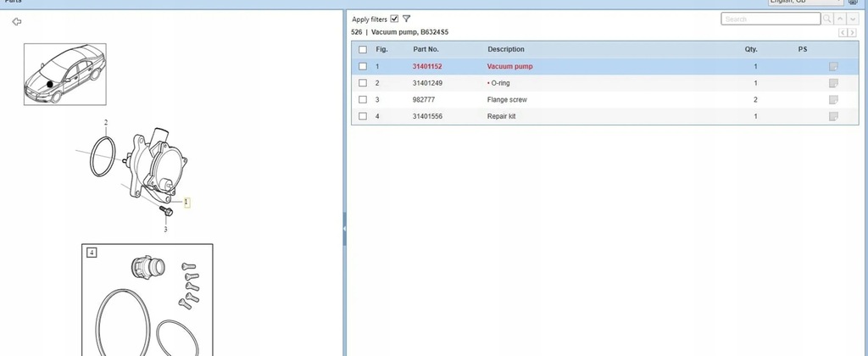Open the car location thumbnail
This screenshot has width=868, height=356.
[64, 75]
